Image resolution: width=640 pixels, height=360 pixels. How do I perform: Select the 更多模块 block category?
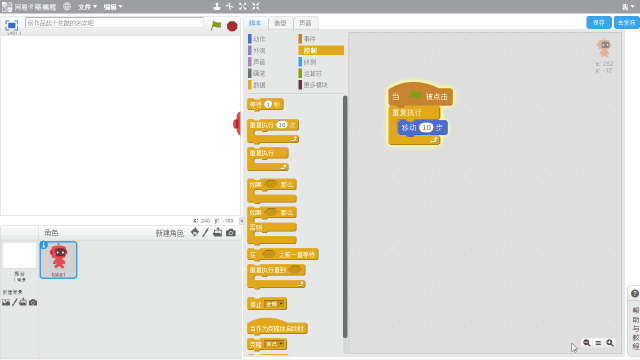pyautogui.click(x=315, y=84)
